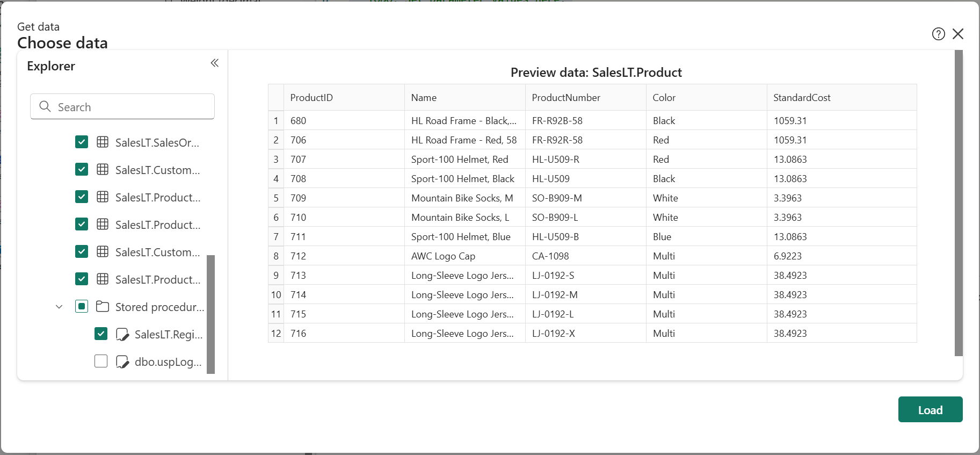This screenshot has height=455, width=980.
Task: Select the ProductNumber column header
Action: point(566,98)
